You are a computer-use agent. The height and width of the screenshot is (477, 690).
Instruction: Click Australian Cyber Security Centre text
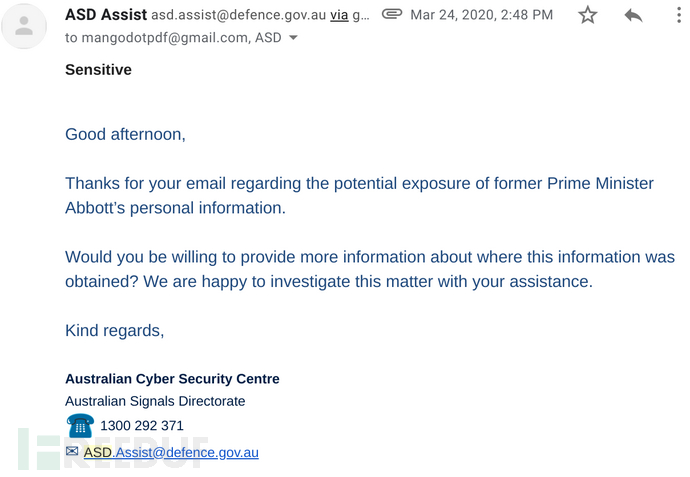(x=172, y=379)
